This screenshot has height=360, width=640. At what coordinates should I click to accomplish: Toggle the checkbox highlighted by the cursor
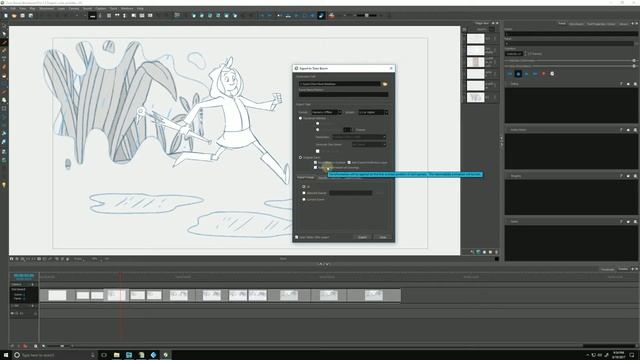(315, 167)
